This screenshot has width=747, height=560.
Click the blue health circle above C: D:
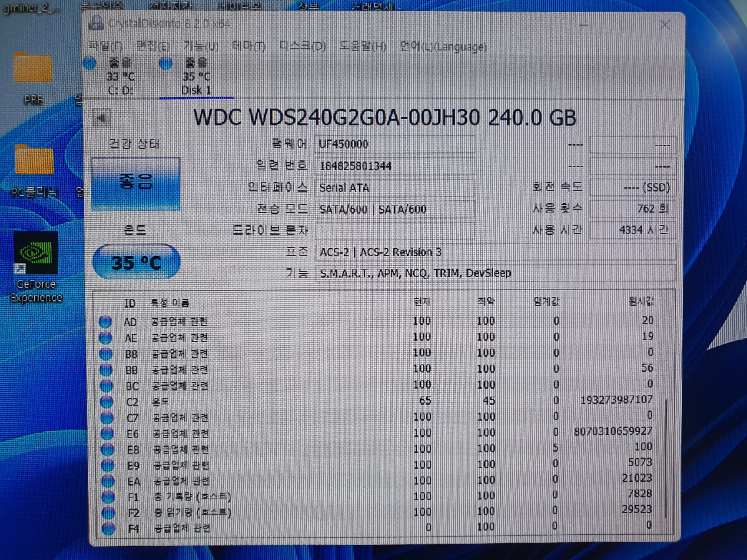89,64
